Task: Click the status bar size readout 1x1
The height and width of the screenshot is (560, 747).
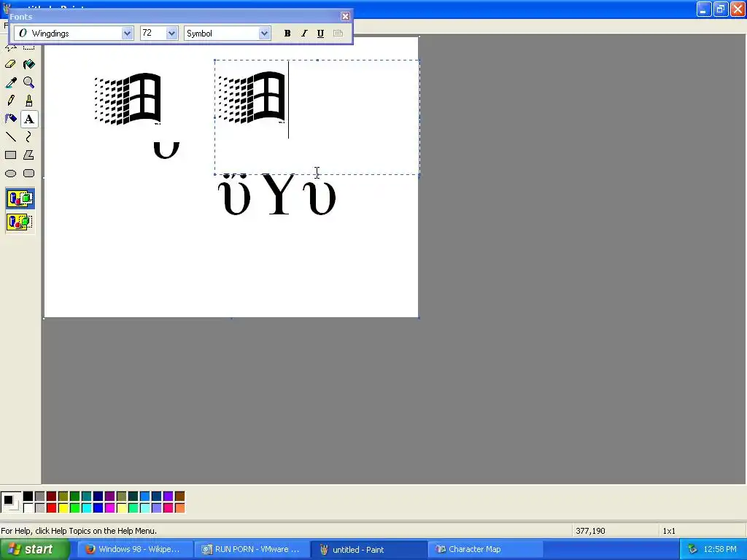Action: pyautogui.click(x=669, y=531)
